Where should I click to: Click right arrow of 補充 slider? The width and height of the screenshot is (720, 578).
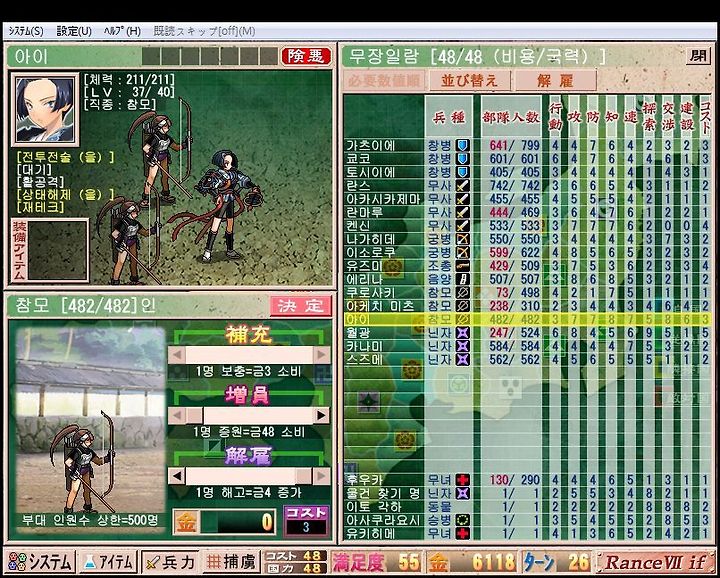point(321,355)
